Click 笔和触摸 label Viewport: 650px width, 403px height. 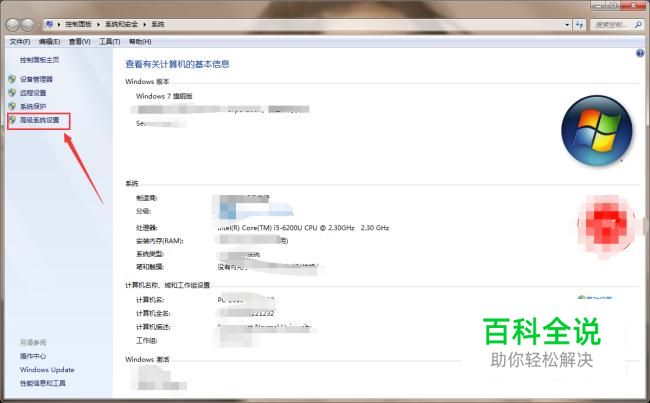click(150, 267)
